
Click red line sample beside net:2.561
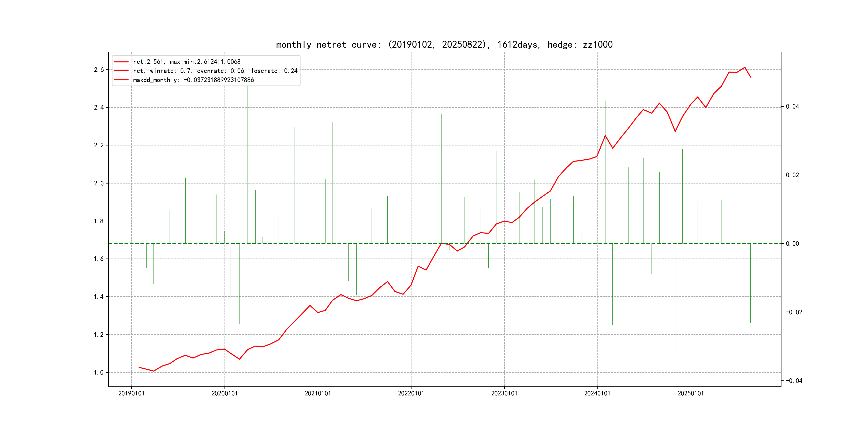(121, 62)
